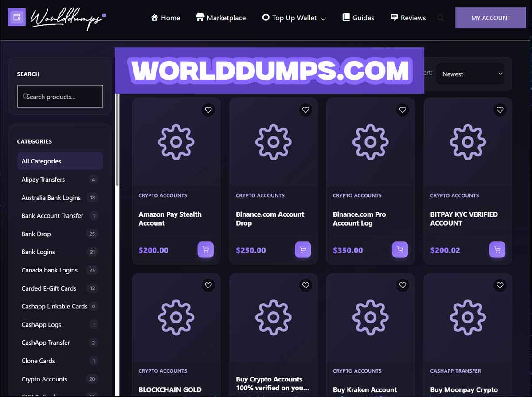Click the $200.02 price
Screen dimensions: 532x397
(445, 250)
